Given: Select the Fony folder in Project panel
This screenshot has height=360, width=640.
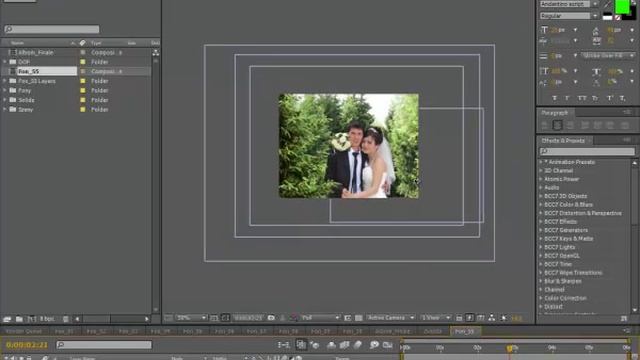Looking at the screenshot, I should 24,91.
